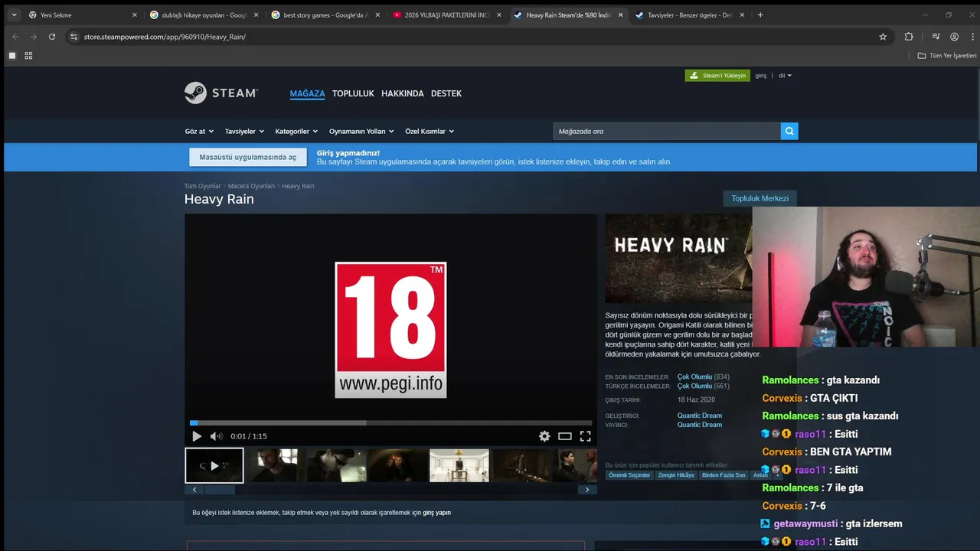980x551 pixels.
Task: Switch to the Yeni Sekme tab
Action: pos(82,15)
